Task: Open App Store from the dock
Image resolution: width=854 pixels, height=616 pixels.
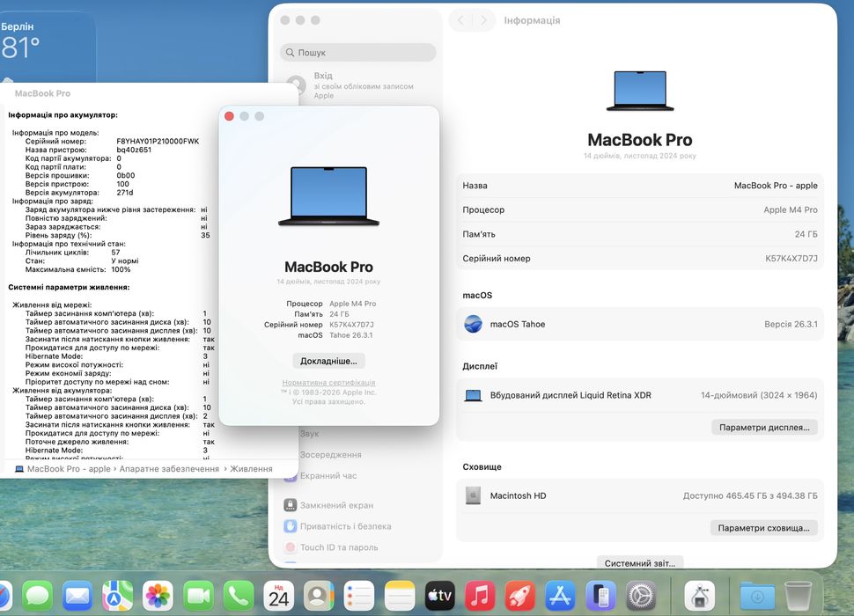Action: [x=560, y=596]
